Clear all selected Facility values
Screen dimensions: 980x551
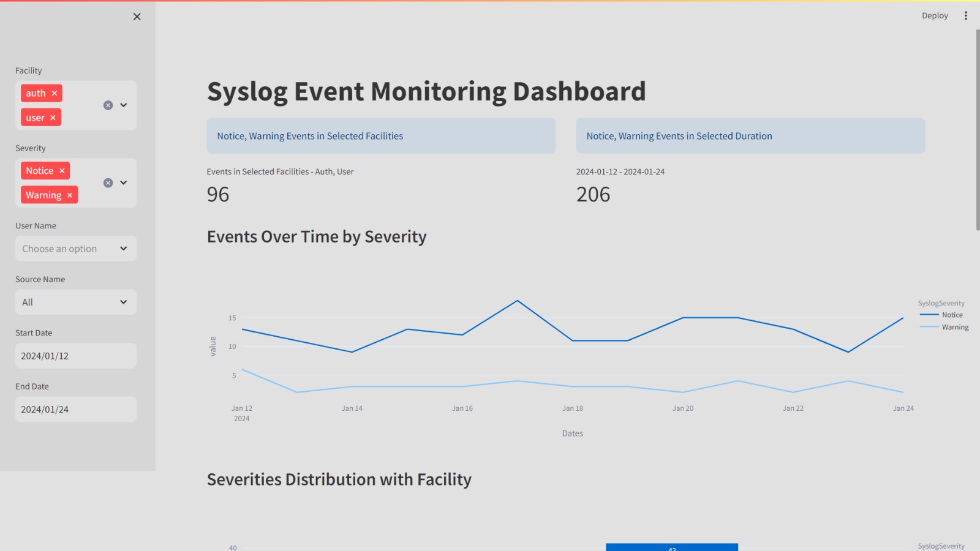pyautogui.click(x=108, y=105)
